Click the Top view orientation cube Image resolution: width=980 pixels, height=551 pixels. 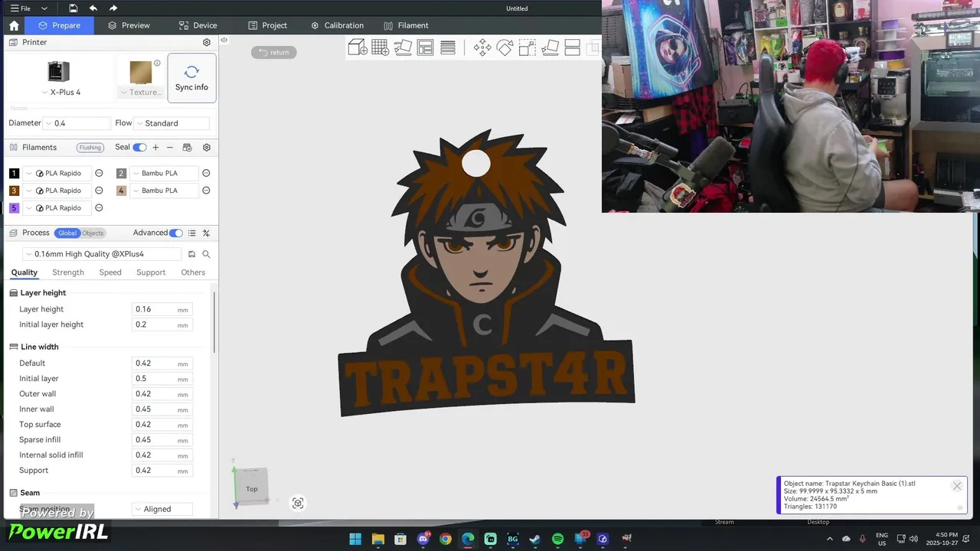click(252, 488)
